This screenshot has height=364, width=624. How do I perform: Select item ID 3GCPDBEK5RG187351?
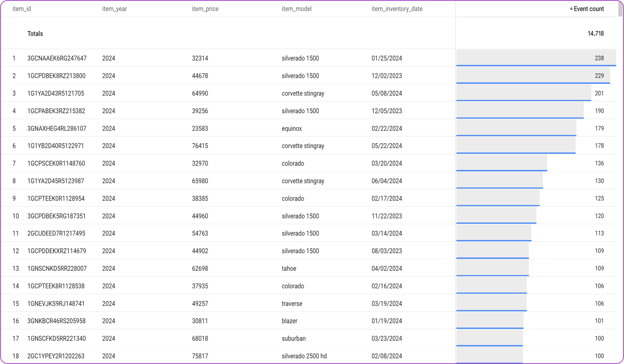click(x=56, y=216)
